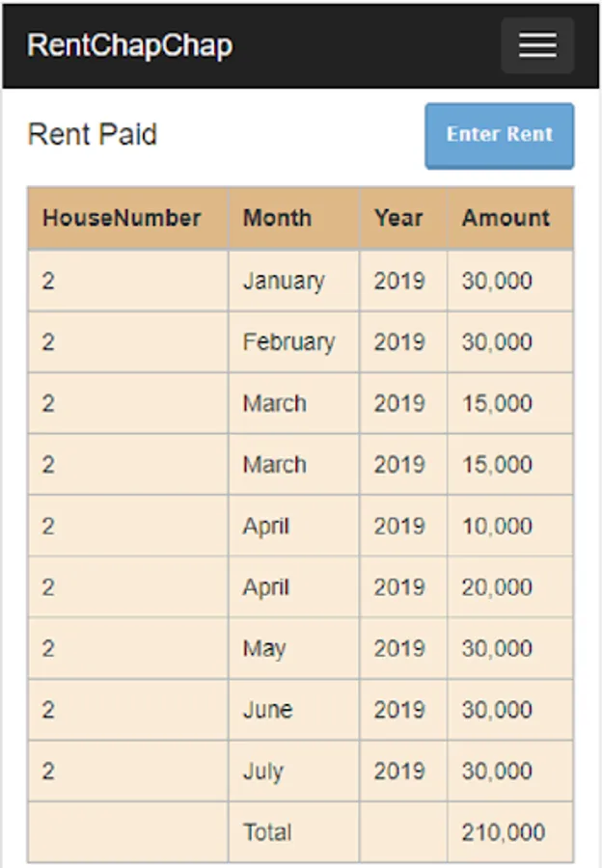Select the June month cell
The image size is (602, 868).
tap(267, 710)
